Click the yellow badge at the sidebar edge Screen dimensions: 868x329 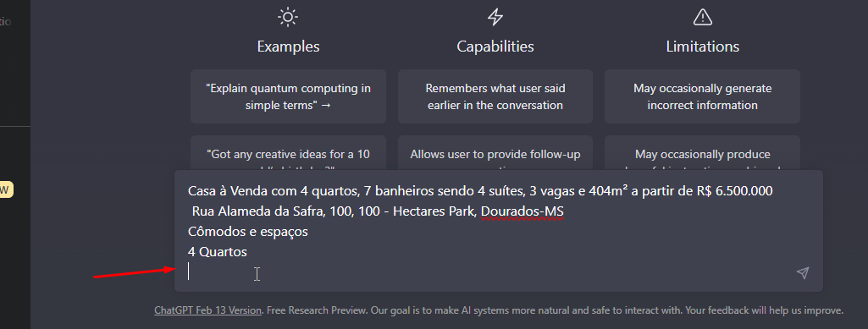[x=6, y=190]
